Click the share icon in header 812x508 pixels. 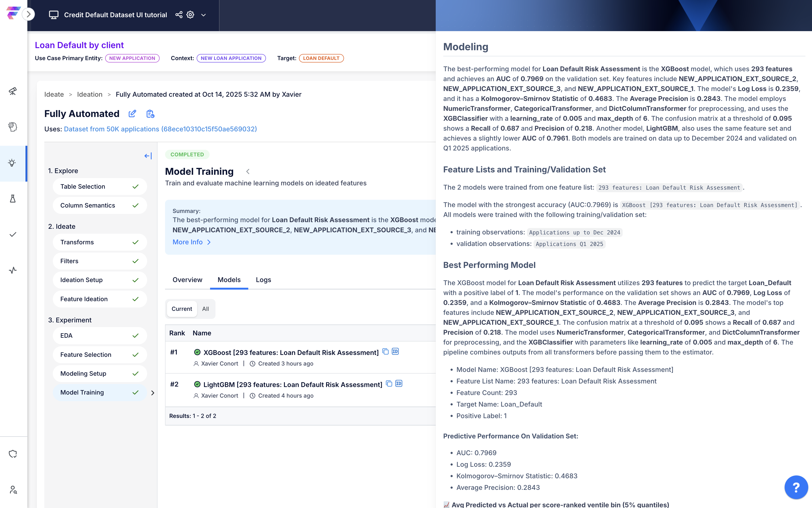(x=179, y=15)
